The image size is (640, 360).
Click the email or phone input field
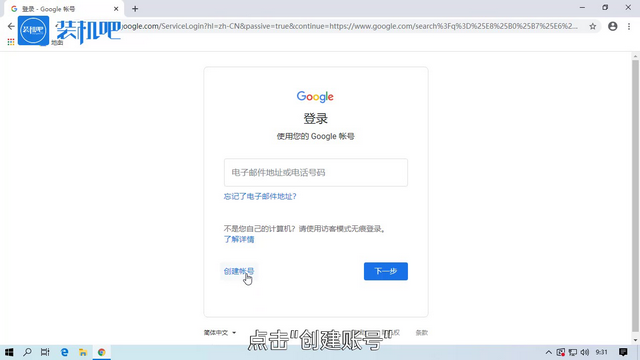pos(316,173)
